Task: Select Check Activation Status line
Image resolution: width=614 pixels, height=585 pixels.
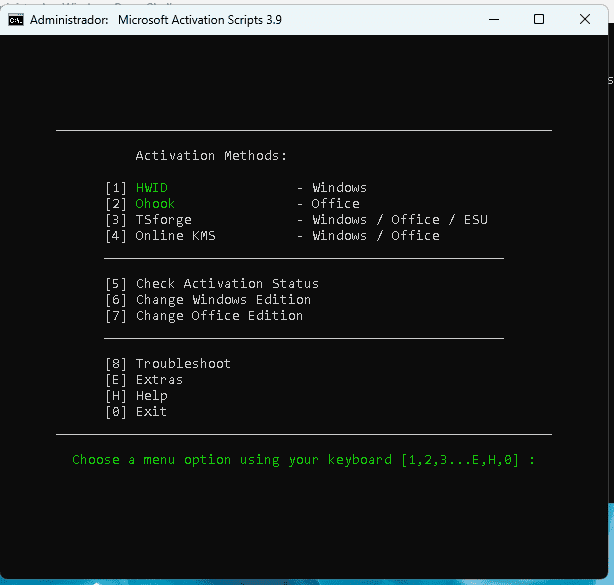Action: click(226, 284)
